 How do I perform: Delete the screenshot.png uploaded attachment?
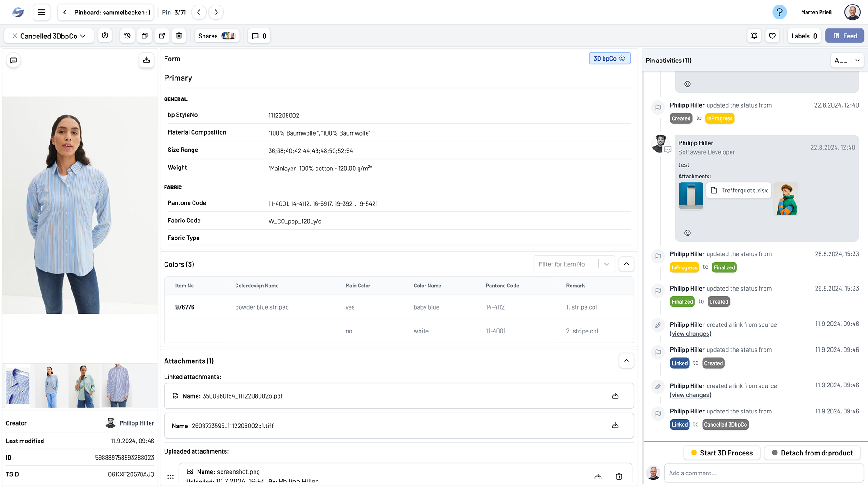click(x=618, y=476)
